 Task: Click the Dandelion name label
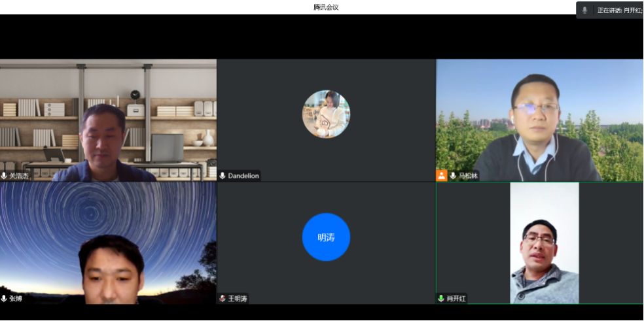(243, 176)
